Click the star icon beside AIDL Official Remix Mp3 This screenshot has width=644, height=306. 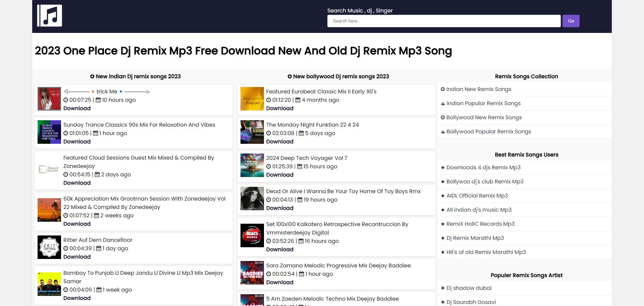443,196
